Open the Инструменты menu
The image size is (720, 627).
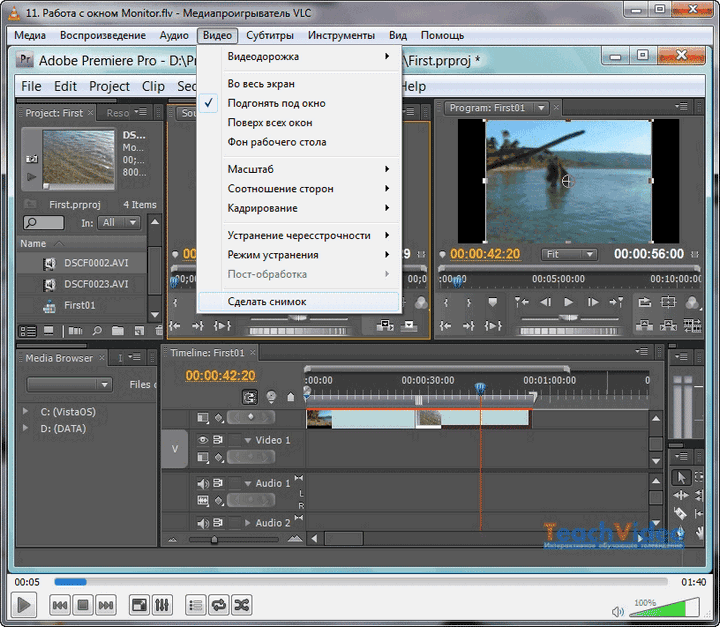coord(341,35)
